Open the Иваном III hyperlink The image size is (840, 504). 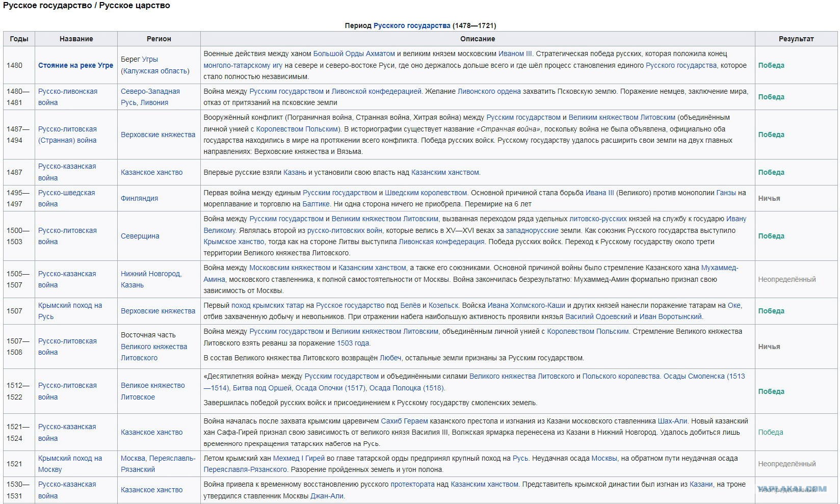(515, 54)
